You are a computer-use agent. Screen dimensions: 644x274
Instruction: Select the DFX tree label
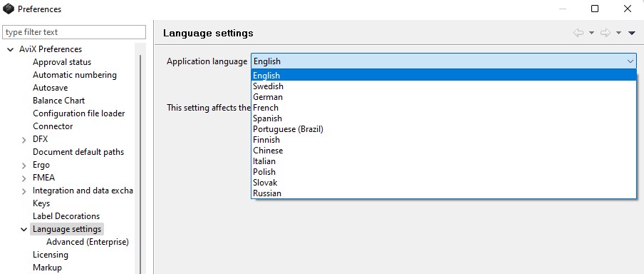(40, 139)
